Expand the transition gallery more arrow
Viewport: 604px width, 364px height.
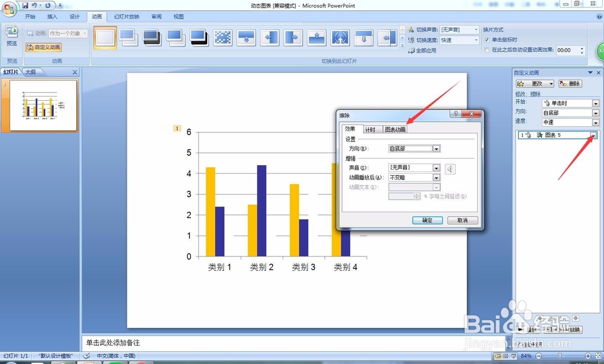point(402,45)
